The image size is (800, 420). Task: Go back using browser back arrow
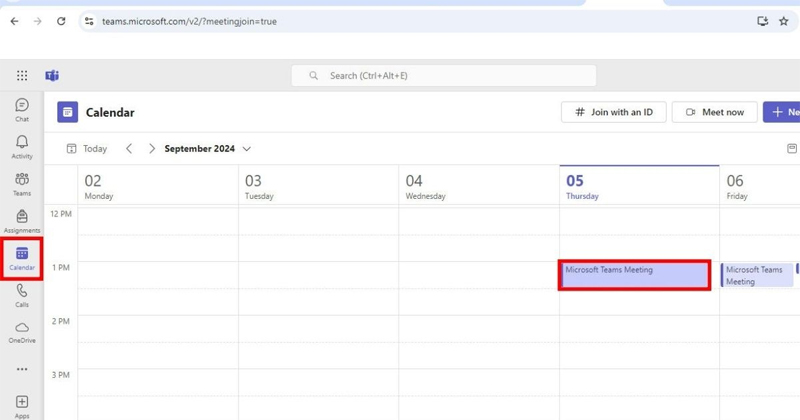14,21
